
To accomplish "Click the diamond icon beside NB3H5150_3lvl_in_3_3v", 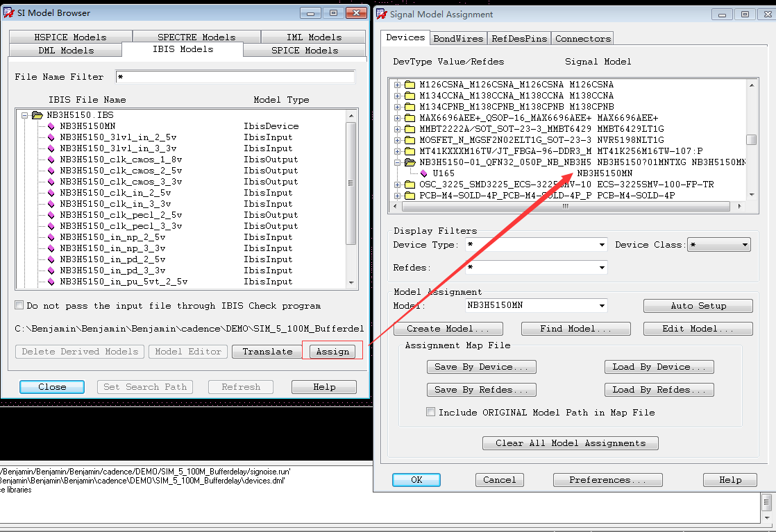I will [51, 149].
